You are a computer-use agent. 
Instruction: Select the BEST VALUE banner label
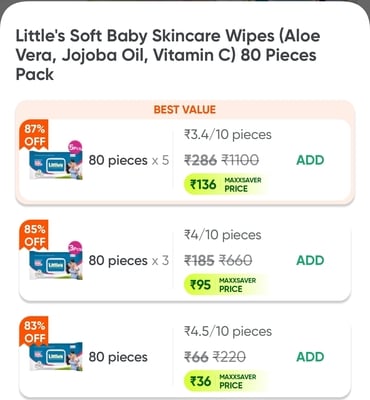pyautogui.click(x=185, y=109)
